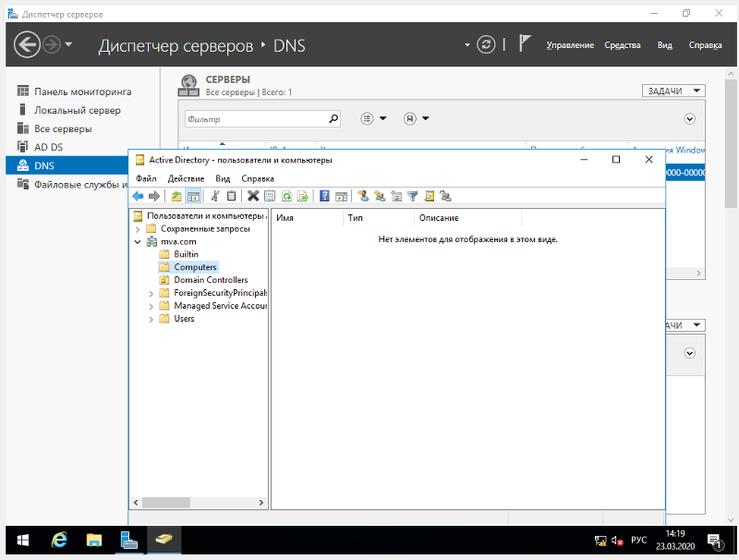Click the Create new user icon
This screenshot has width=739, height=560.
click(x=363, y=196)
